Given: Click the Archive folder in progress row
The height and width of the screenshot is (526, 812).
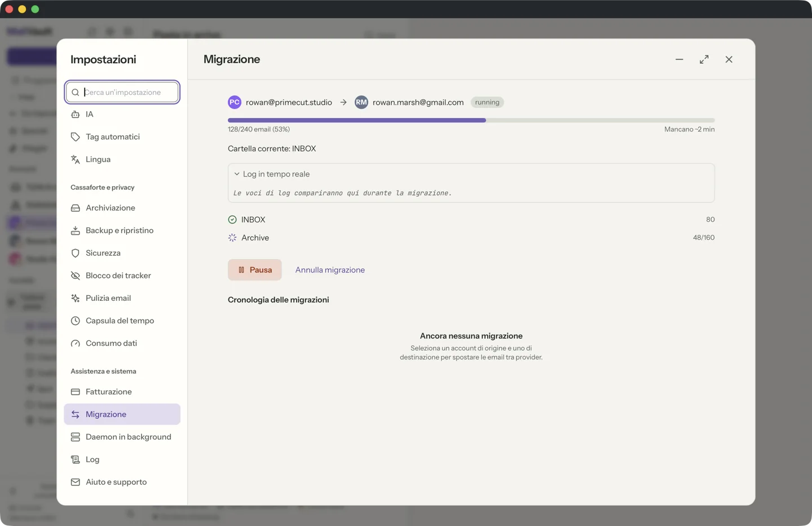Looking at the screenshot, I should [x=471, y=238].
